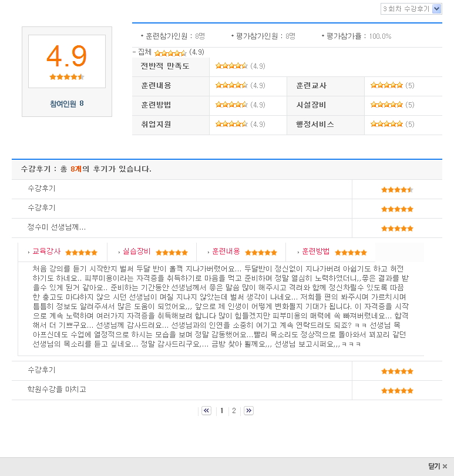Screen dimensions: 454x476
Task: Select the 훈련내용 label in the open review
Action: [x=226, y=252]
